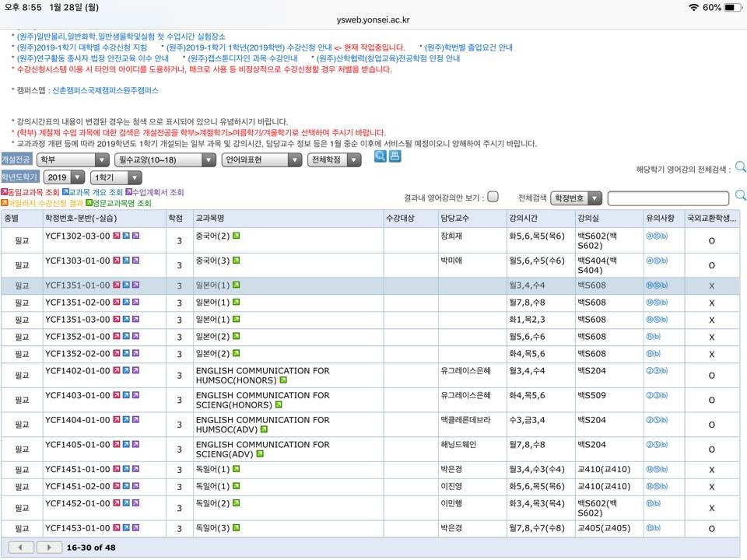
Task: Open the 1학기 semester dropdown
Action: (116, 177)
